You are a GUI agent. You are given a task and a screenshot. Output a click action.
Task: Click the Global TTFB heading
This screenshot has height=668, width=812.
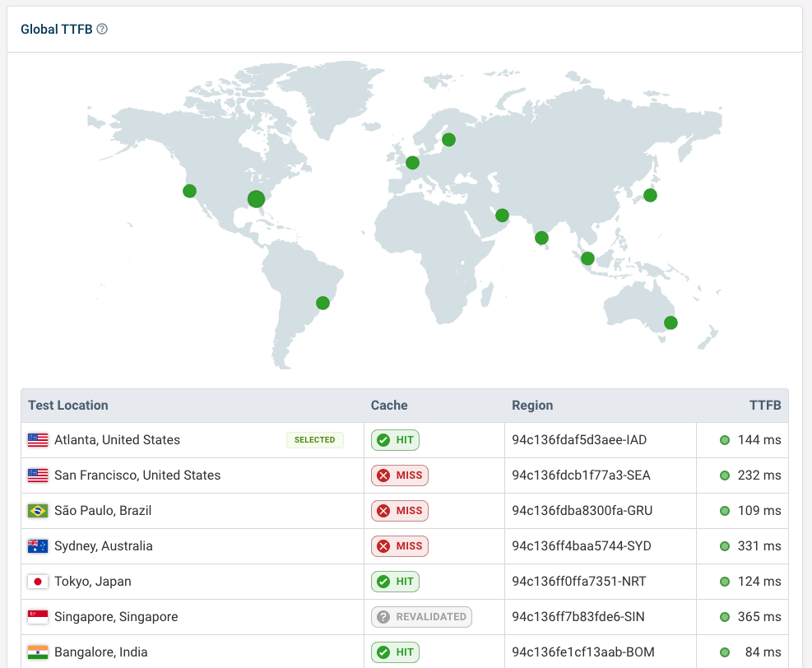pyautogui.click(x=57, y=29)
